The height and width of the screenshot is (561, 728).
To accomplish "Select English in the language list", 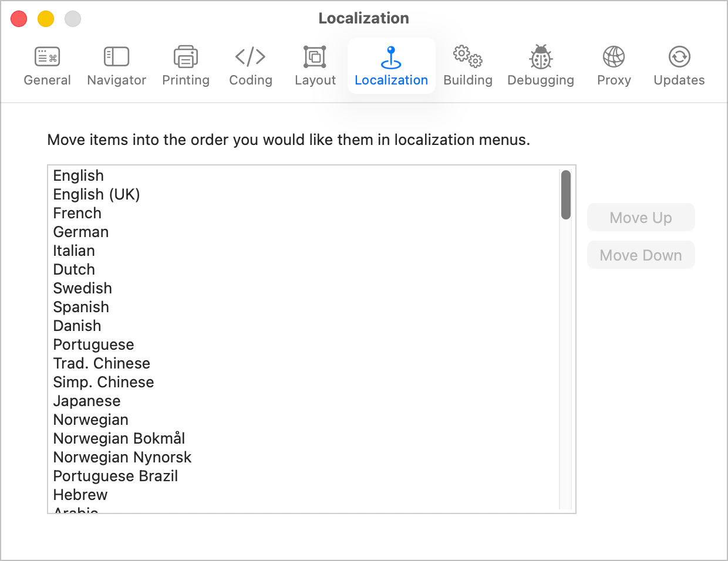I will pos(78,175).
